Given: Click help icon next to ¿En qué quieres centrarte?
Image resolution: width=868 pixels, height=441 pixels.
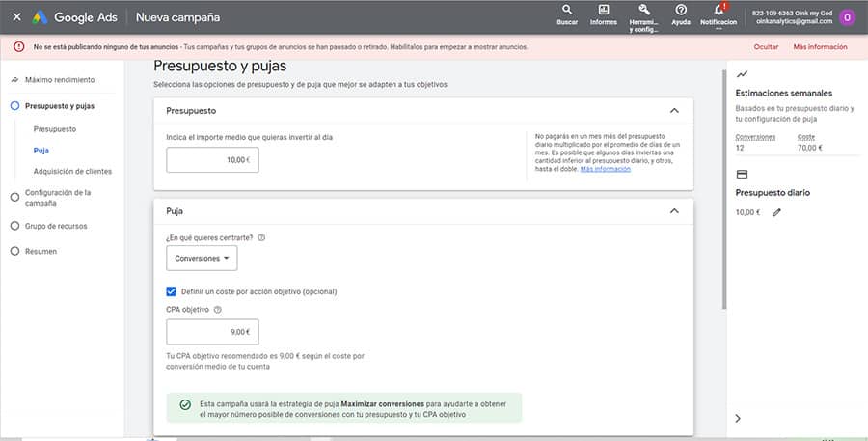Looking at the screenshot, I should 261,237.
